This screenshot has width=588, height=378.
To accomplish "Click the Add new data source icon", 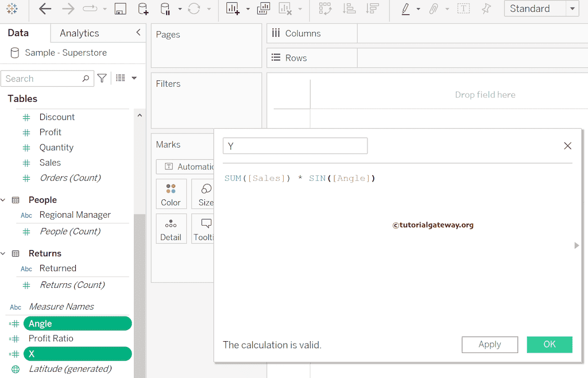I will tap(143, 9).
